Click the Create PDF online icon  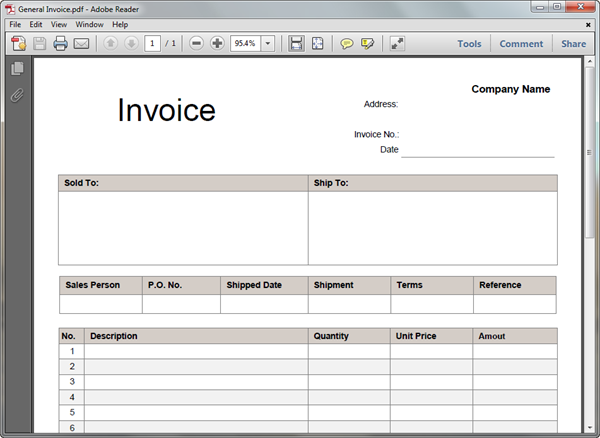pyautogui.click(x=17, y=44)
